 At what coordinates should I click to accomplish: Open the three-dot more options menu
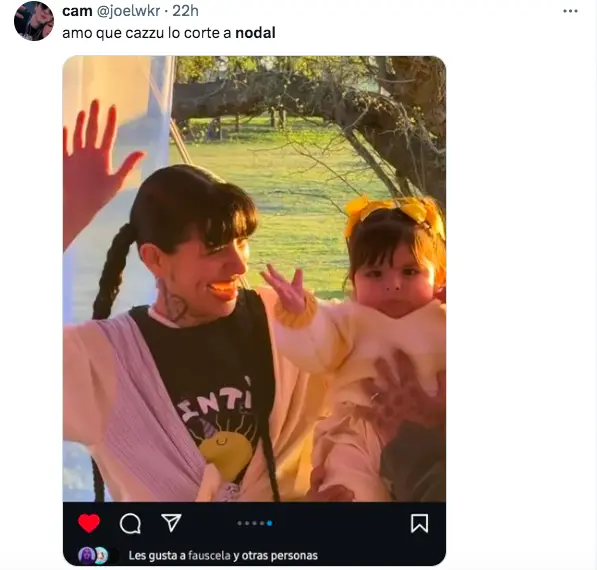pyautogui.click(x=570, y=11)
